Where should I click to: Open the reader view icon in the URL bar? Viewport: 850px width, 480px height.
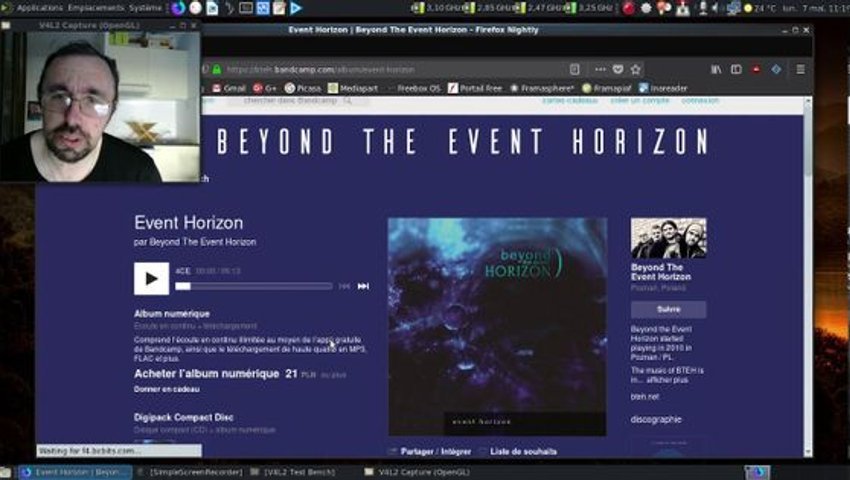pyautogui.click(x=575, y=69)
